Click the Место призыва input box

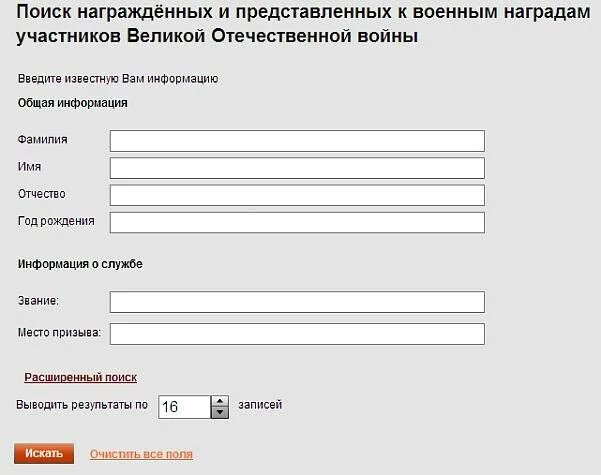click(x=297, y=334)
